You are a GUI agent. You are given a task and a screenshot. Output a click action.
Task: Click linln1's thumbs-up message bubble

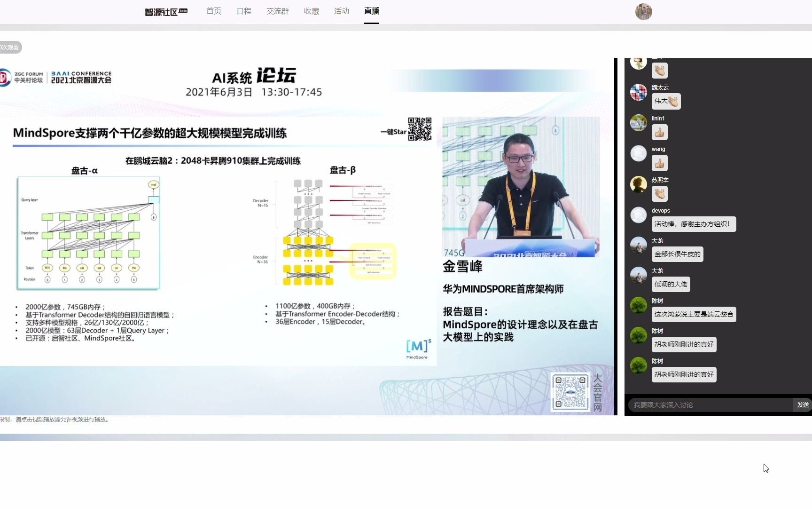point(660,132)
